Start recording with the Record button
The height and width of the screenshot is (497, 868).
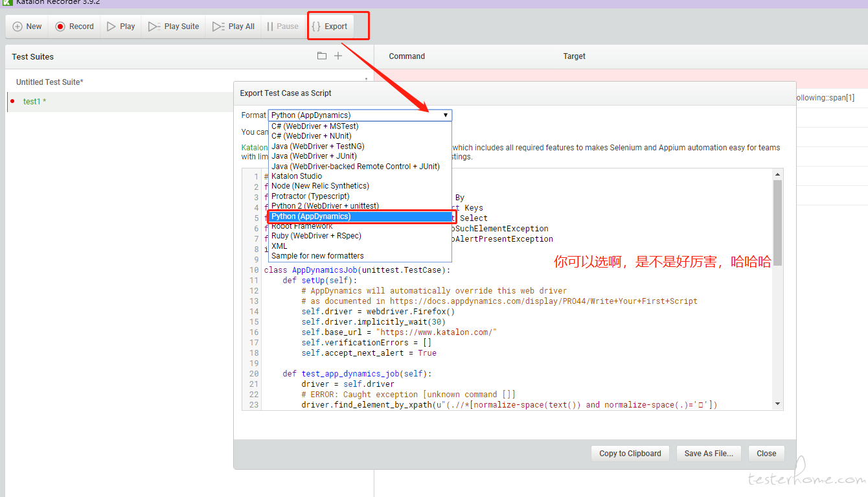[74, 27]
